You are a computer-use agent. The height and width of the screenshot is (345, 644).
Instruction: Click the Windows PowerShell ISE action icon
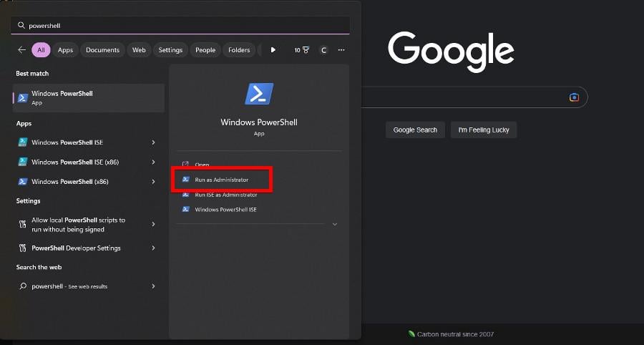point(186,210)
